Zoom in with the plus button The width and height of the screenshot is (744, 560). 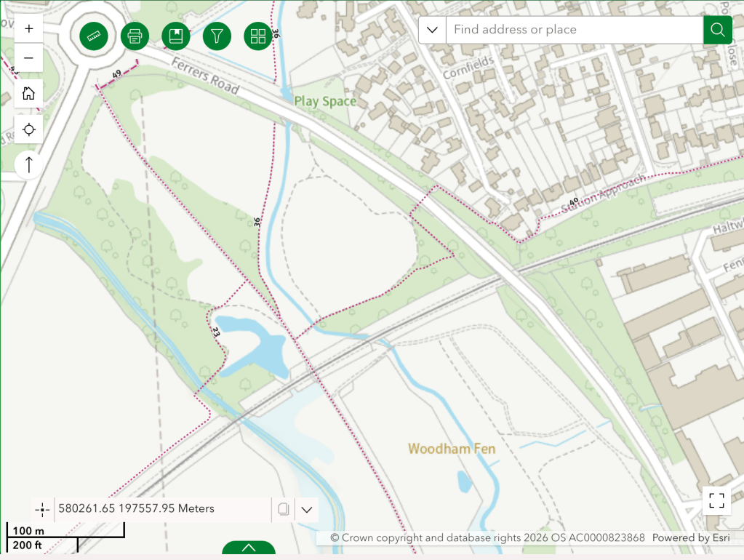[29, 29]
